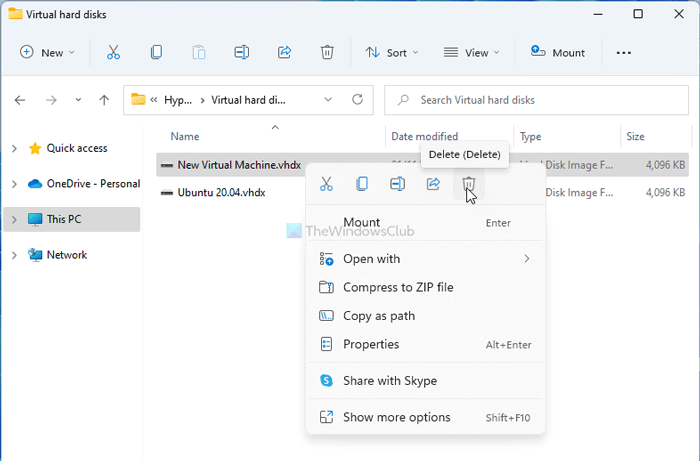Click the Cut icon in the toolbar

(113, 53)
